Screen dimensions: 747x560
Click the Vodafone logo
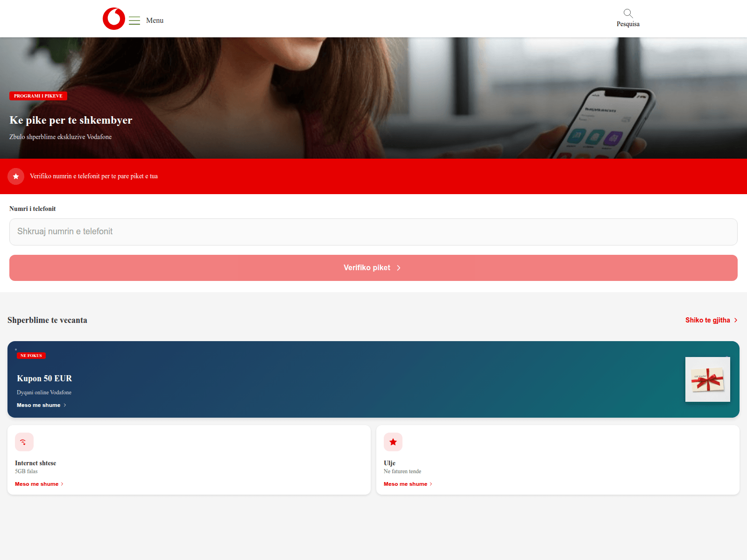(x=114, y=19)
